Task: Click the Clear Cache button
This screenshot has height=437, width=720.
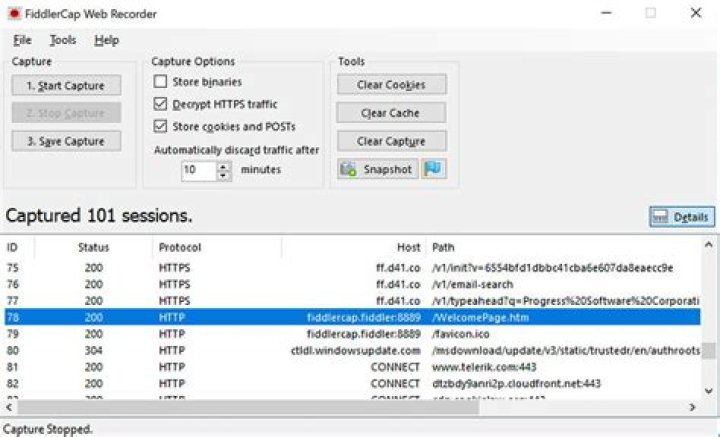Action: [391, 113]
